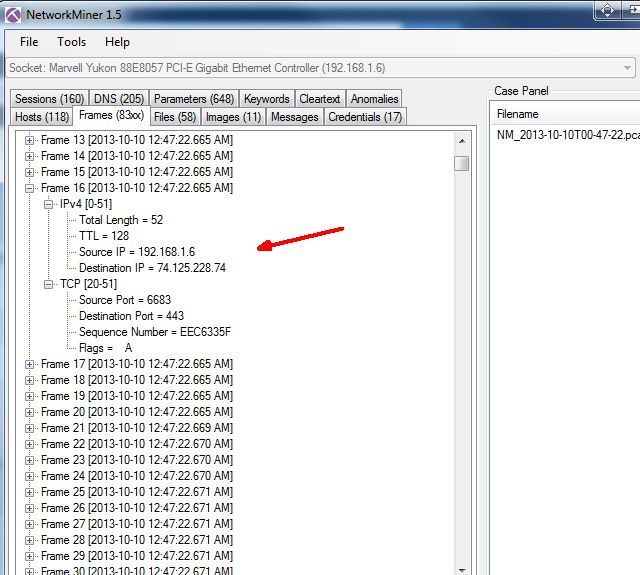The height and width of the screenshot is (575, 640).
Task: Go to the Credentials (17) tab
Action: [365, 117]
